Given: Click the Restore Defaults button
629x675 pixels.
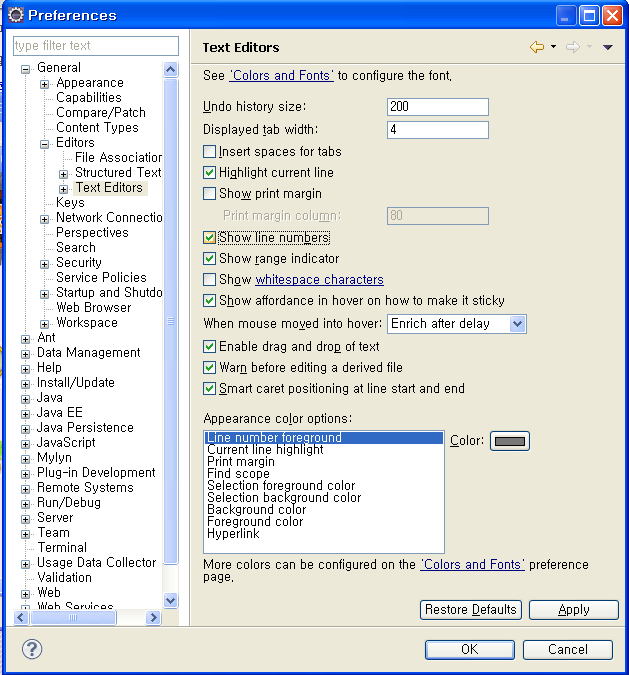Looking at the screenshot, I should [x=471, y=609].
